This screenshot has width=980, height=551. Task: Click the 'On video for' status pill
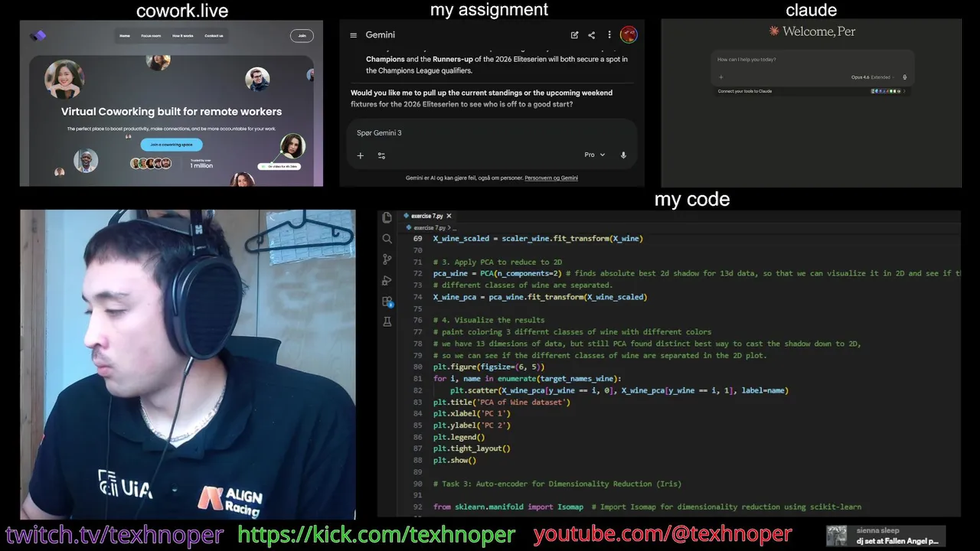point(279,166)
